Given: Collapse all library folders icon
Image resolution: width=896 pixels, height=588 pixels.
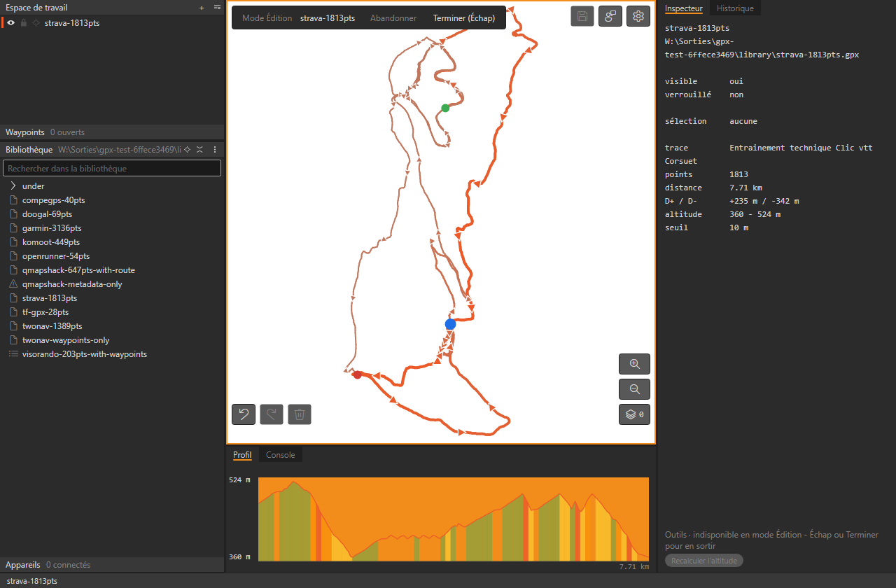Looking at the screenshot, I should [199, 150].
